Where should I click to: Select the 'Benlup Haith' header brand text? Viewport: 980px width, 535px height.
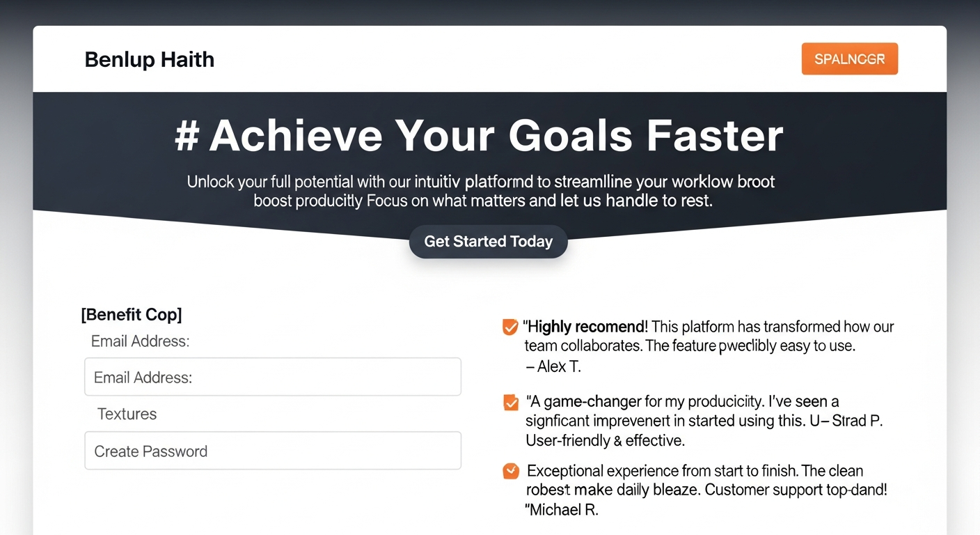pyautogui.click(x=149, y=59)
